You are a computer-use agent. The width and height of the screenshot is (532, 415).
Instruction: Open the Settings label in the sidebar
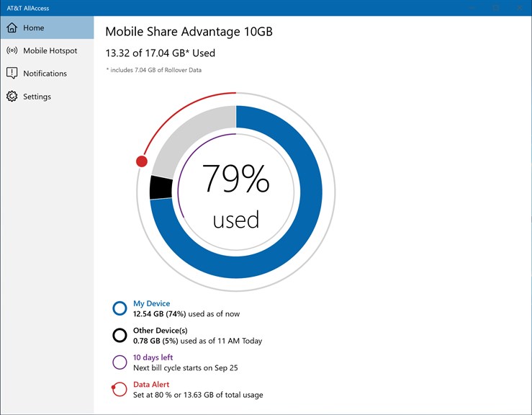(x=37, y=97)
